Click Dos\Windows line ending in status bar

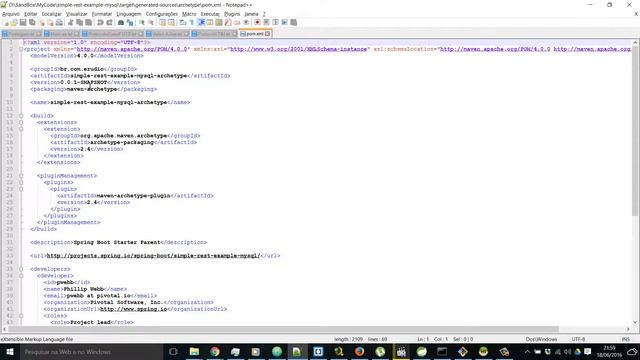(x=541, y=339)
